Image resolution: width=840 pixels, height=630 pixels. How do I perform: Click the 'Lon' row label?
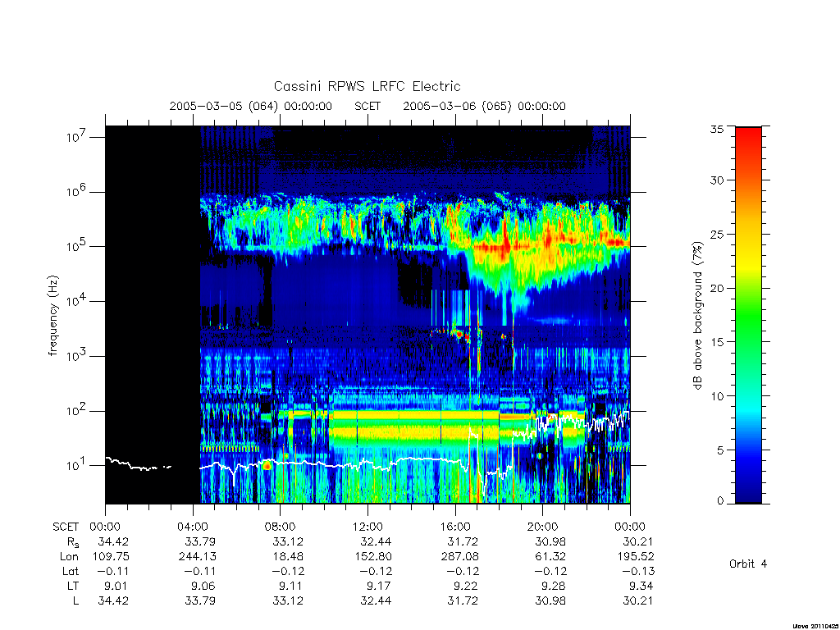[x=69, y=557]
